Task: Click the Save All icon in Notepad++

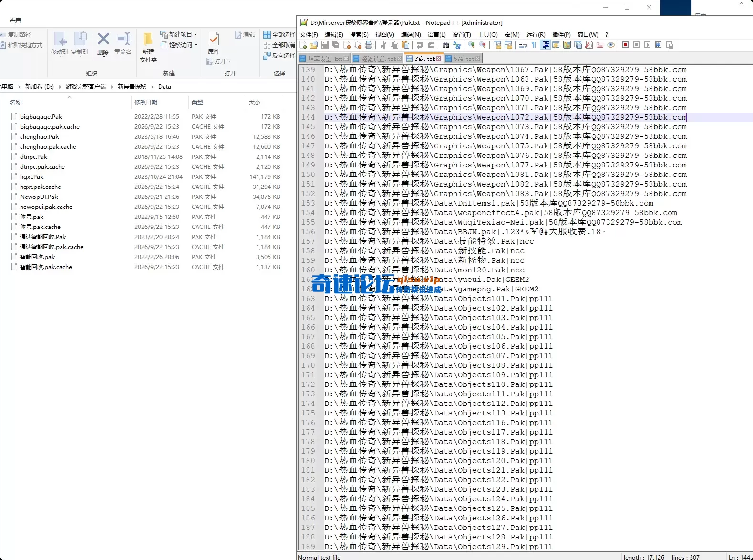Action: (x=336, y=45)
